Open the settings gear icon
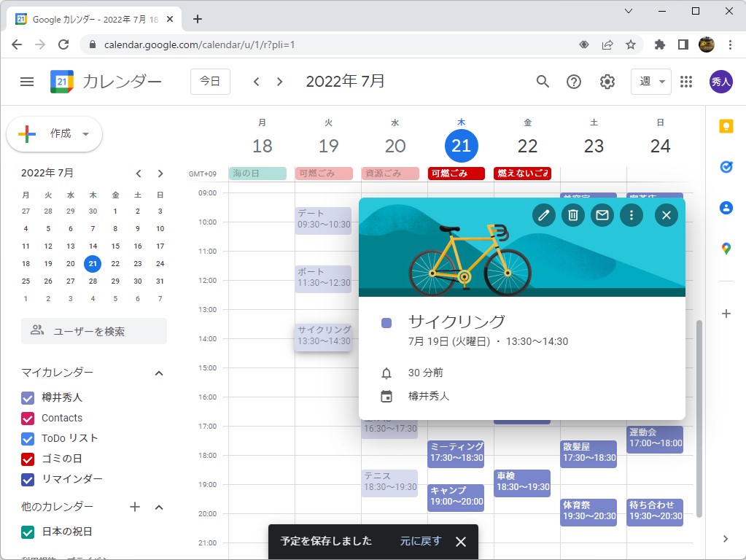 click(607, 82)
